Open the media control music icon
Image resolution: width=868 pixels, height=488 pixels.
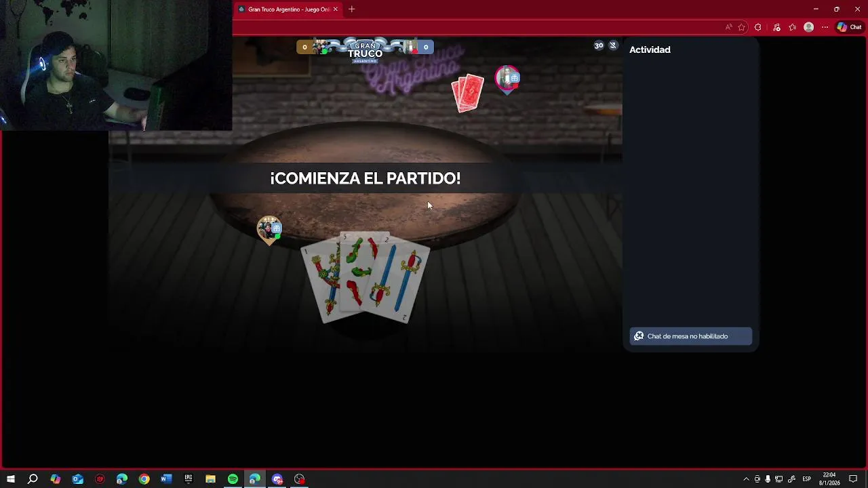(x=776, y=27)
